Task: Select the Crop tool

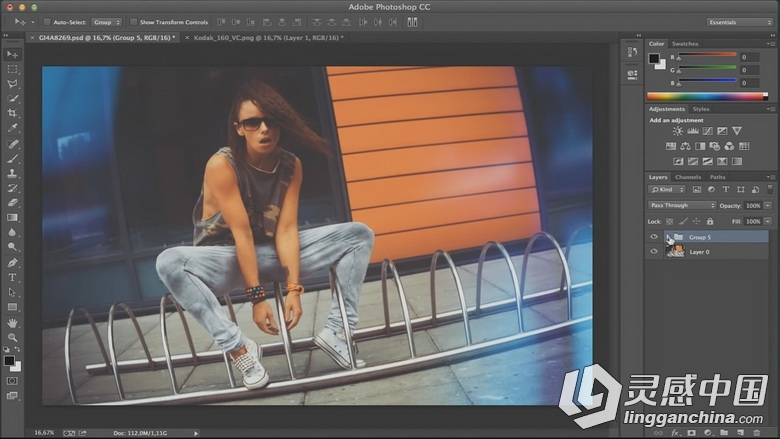Action: tap(12, 113)
